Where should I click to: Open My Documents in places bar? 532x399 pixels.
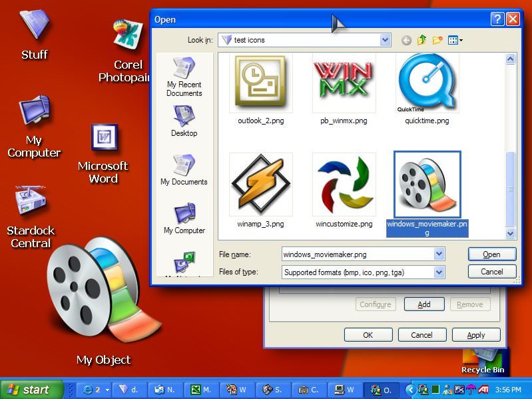(184, 170)
